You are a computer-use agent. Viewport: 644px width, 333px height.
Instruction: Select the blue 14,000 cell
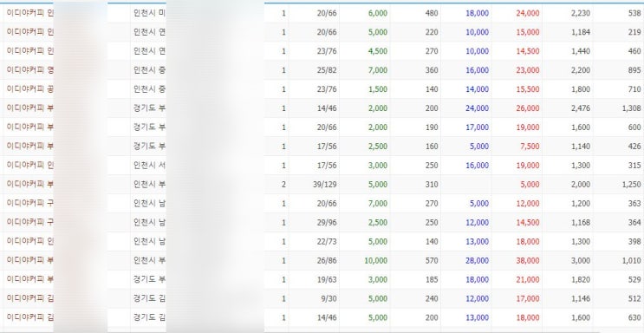pyautogui.click(x=478, y=89)
